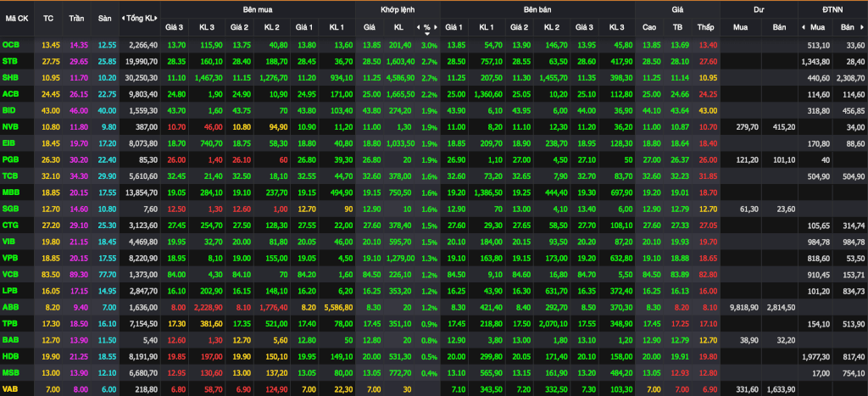The width and height of the screenshot is (868, 396).
Task: Click the Cao price column header
Action: coord(649,26)
